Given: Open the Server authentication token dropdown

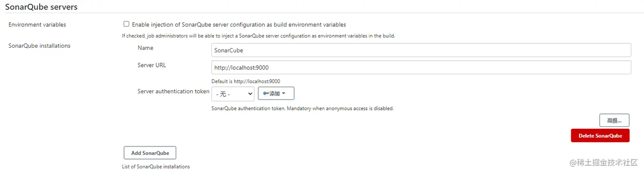Looking at the screenshot, I should 233,94.
